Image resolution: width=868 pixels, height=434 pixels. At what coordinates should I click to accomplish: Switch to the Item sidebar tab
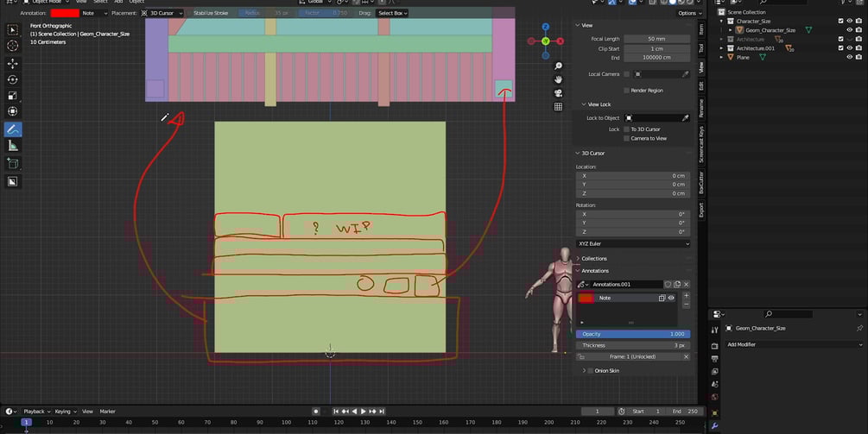(701, 29)
